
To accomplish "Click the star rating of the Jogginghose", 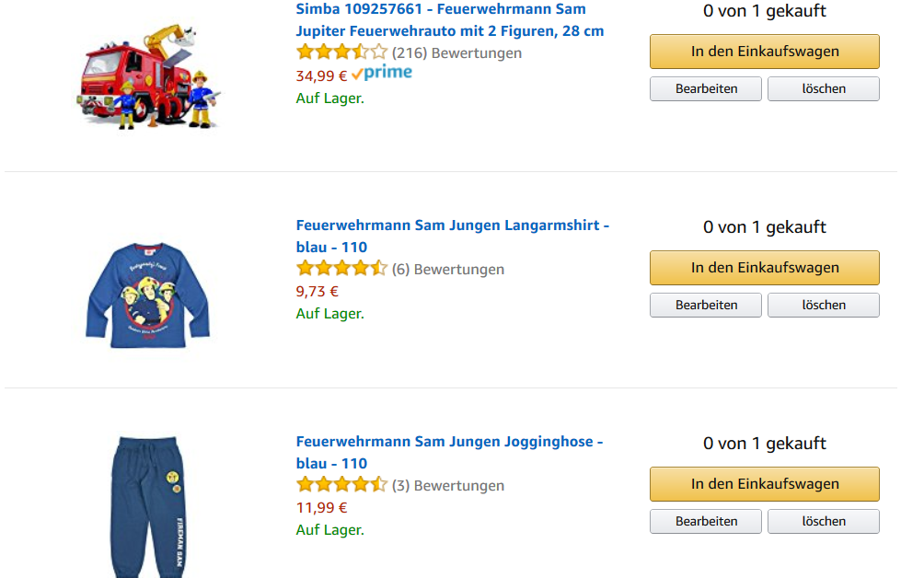I will [341, 485].
